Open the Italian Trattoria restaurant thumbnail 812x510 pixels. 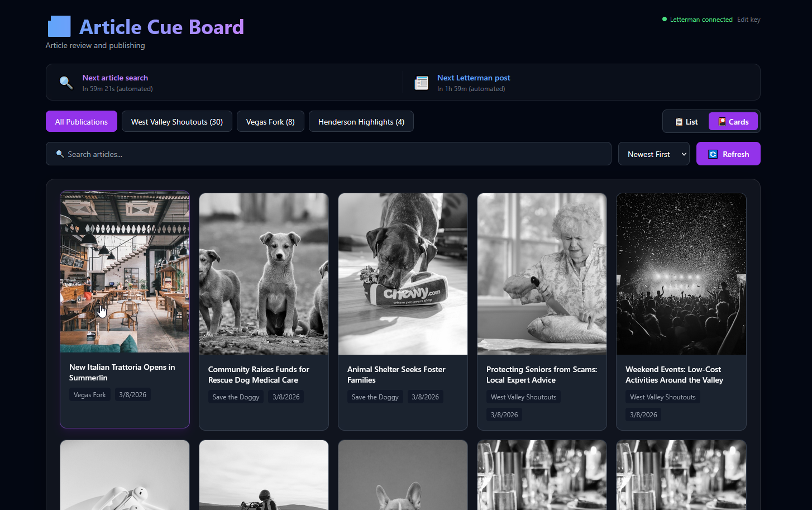(125, 272)
